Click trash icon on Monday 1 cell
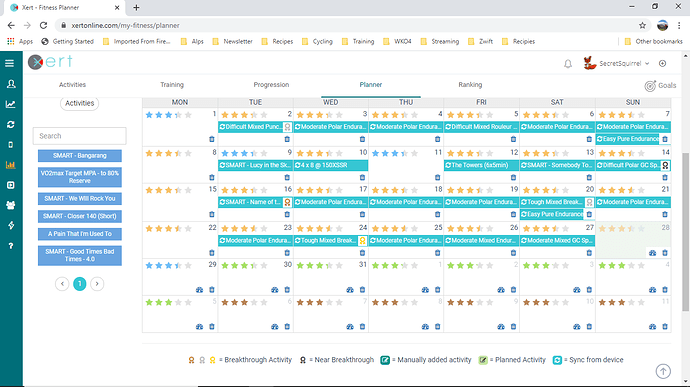Viewport: 690px width, 387px height. pos(212,139)
